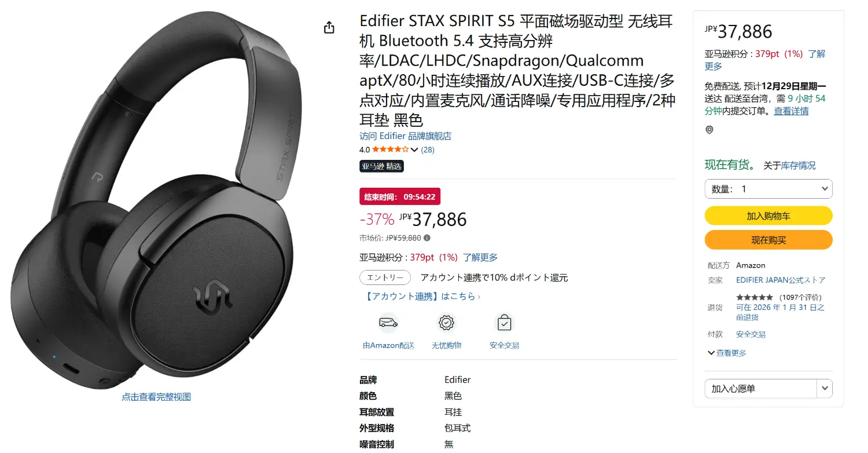Expand the wish list dropdown arrow
Viewport: 868px width, 453px height.
tap(825, 389)
